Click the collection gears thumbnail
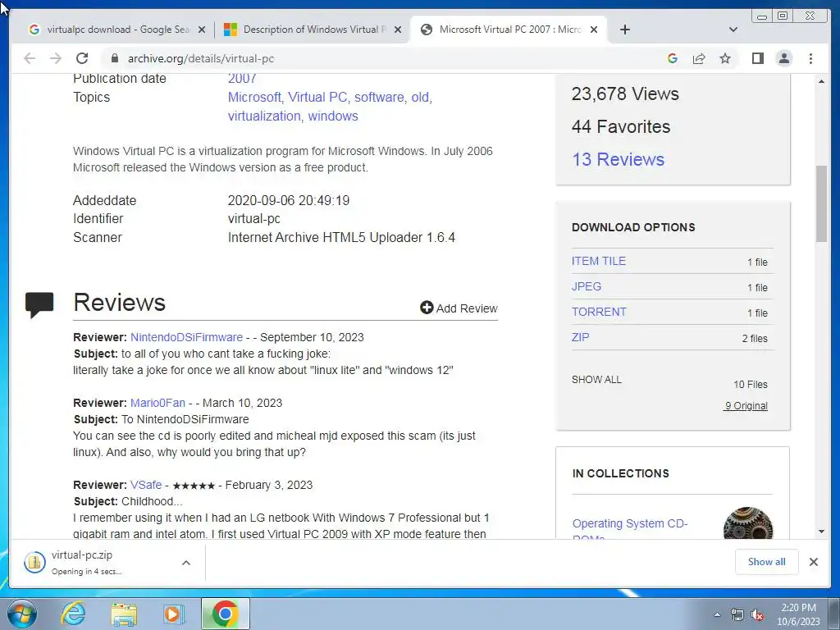 click(748, 523)
